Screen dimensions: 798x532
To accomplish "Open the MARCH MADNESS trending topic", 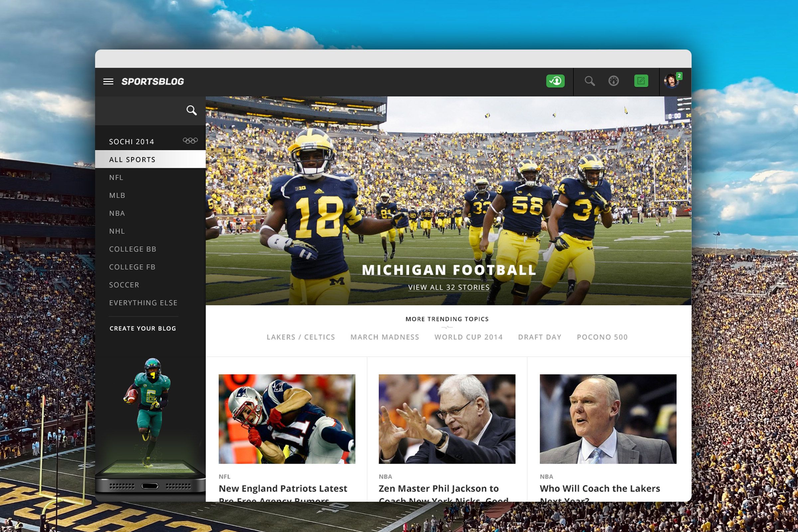I will point(385,337).
